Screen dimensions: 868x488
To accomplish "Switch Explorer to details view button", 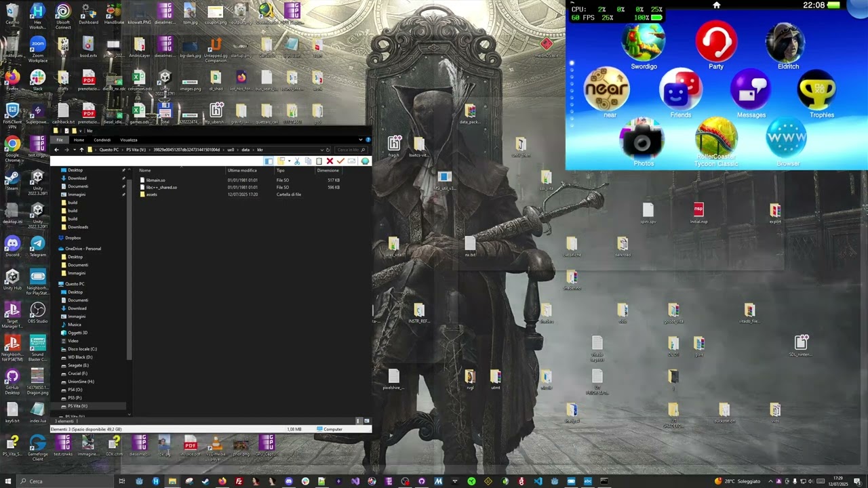I will point(359,421).
